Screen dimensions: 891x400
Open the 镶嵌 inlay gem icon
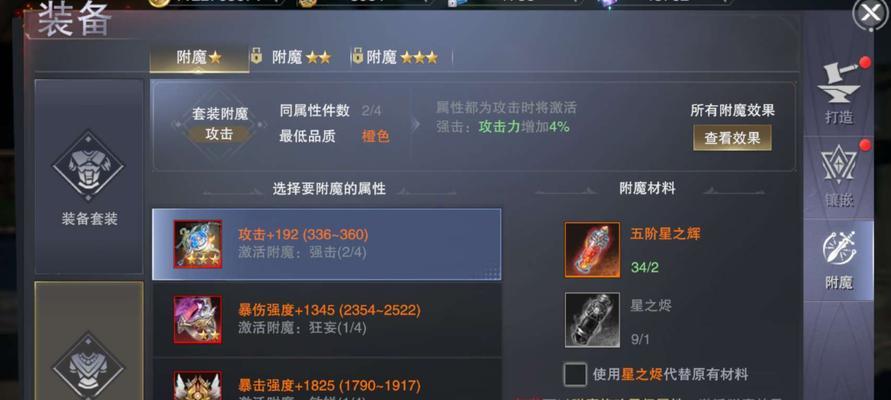839,165
